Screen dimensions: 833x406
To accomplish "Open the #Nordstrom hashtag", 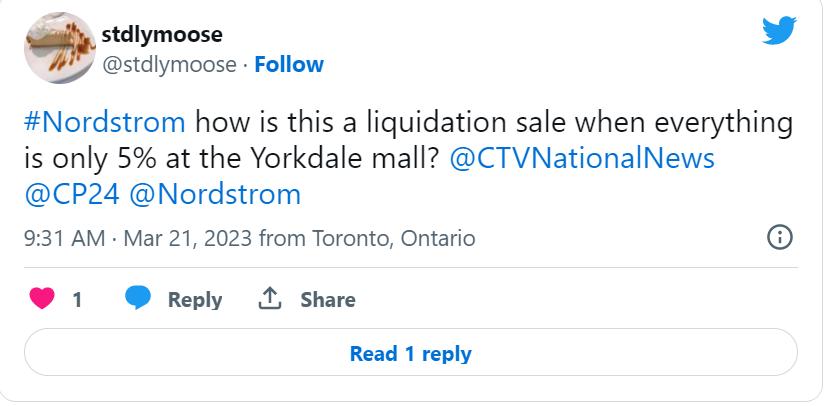I will pos(103,124).
